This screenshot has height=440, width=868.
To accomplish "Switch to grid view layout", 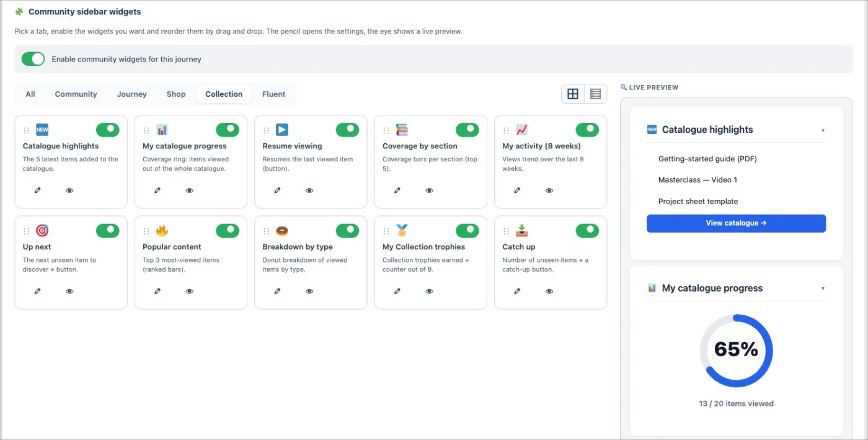I will pyautogui.click(x=573, y=94).
